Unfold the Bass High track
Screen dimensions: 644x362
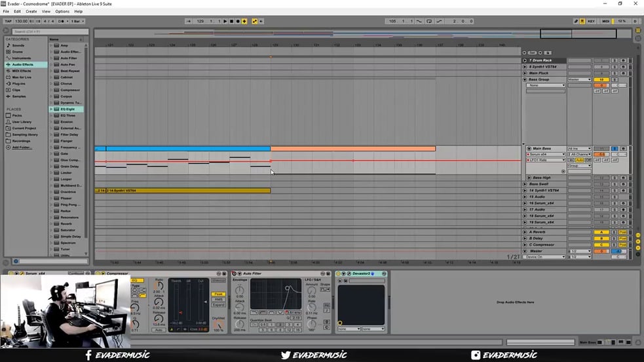click(x=529, y=178)
